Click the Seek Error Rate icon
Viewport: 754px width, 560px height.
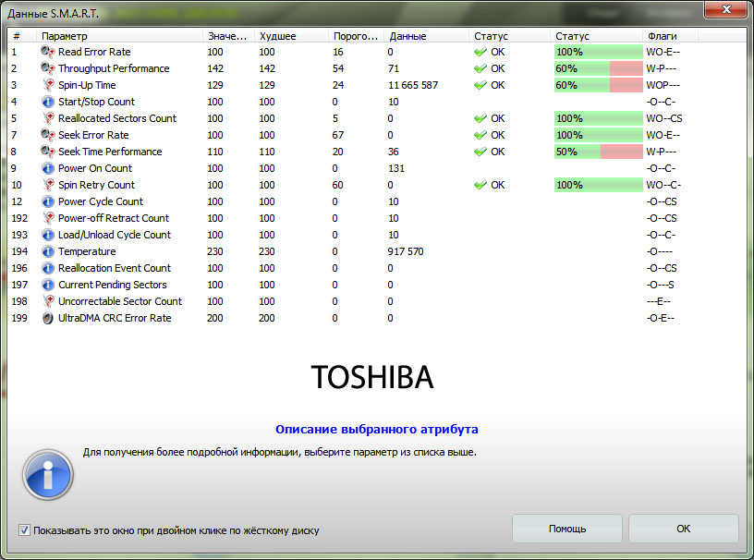coord(48,135)
